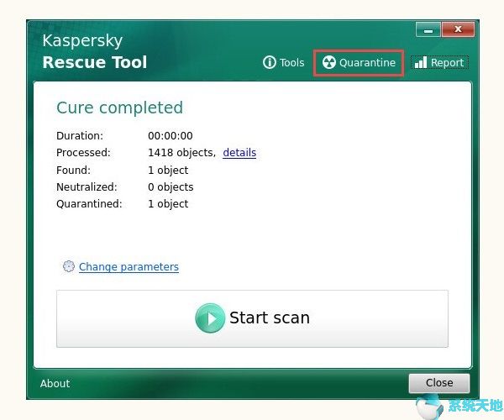Open the Tools menu label
Viewport: 504px width, 420px height.
click(x=291, y=63)
